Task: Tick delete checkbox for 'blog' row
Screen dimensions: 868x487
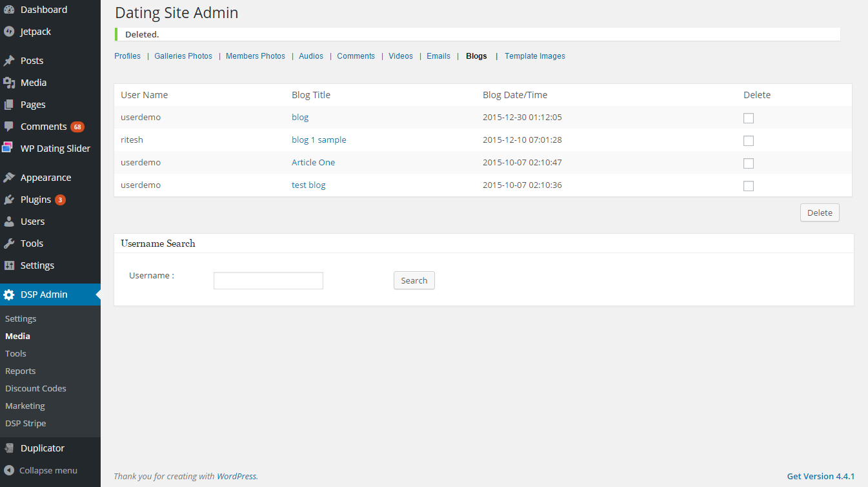Action: [749, 118]
